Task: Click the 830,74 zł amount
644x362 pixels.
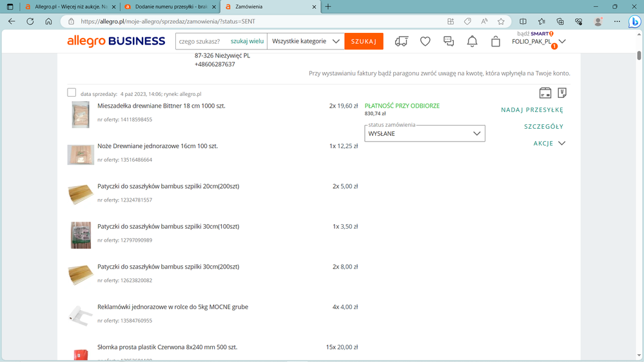Action: tap(375, 114)
